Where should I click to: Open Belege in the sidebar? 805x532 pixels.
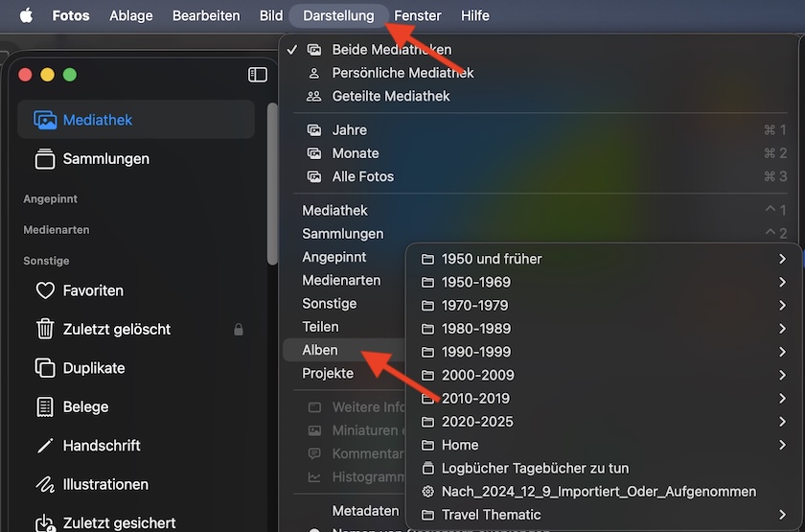pyautogui.click(x=85, y=406)
